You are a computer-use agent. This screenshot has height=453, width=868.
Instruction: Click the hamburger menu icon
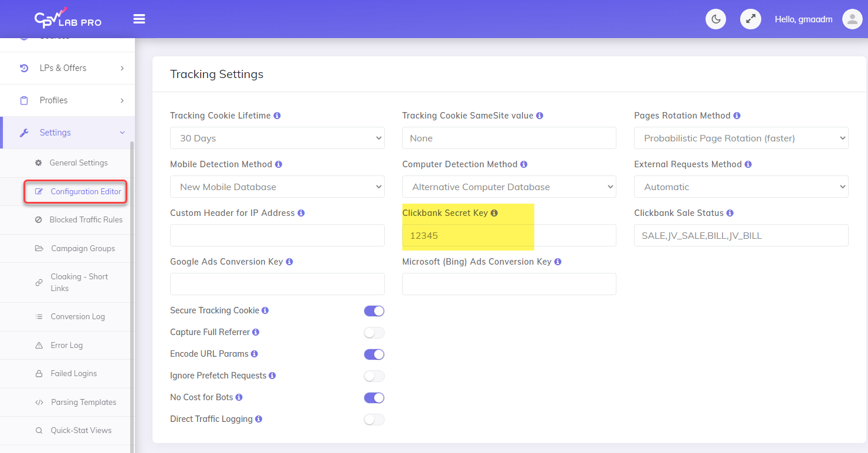tap(139, 19)
